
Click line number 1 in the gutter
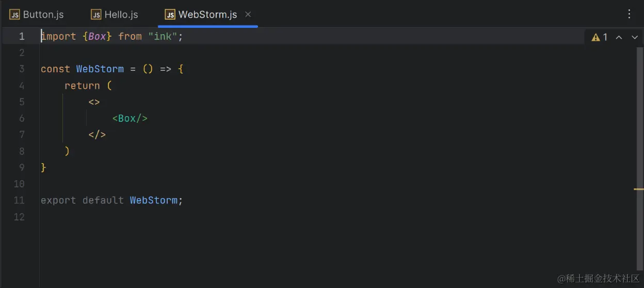click(22, 36)
